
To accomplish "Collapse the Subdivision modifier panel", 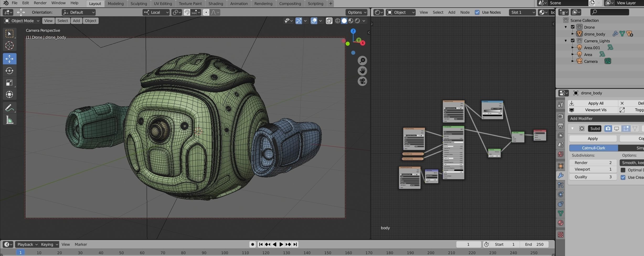I will (x=572, y=129).
